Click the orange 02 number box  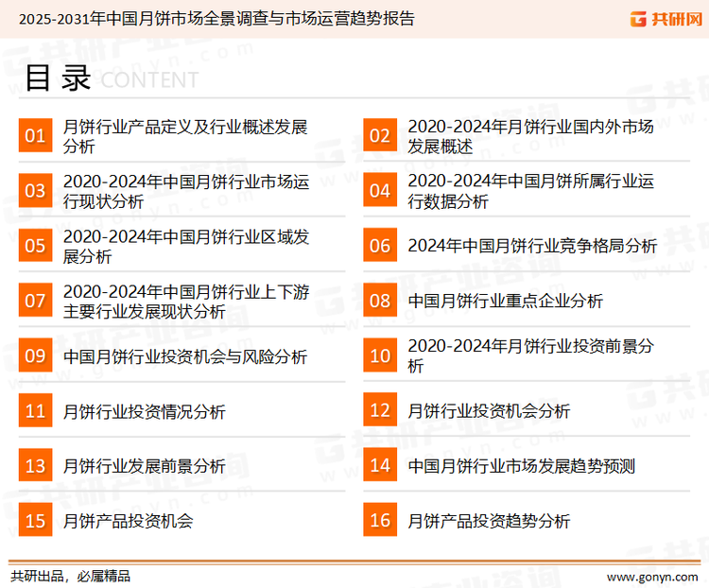coord(380,135)
